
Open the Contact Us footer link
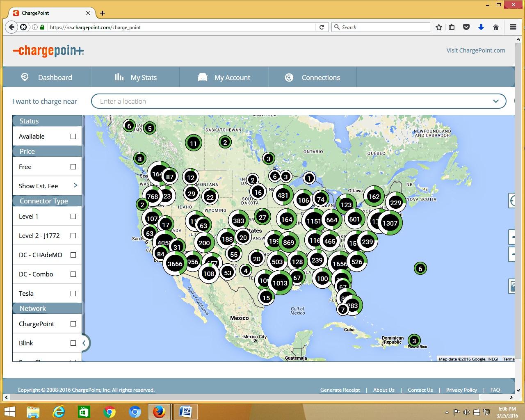click(420, 390)
